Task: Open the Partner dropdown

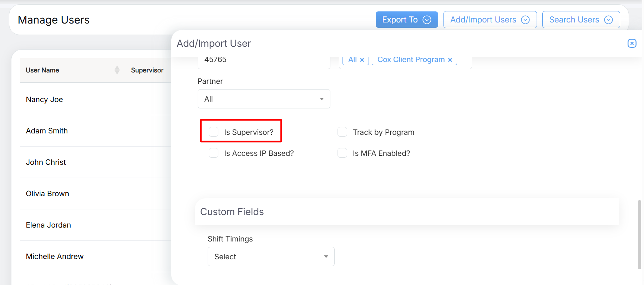Action: [264, 99]
